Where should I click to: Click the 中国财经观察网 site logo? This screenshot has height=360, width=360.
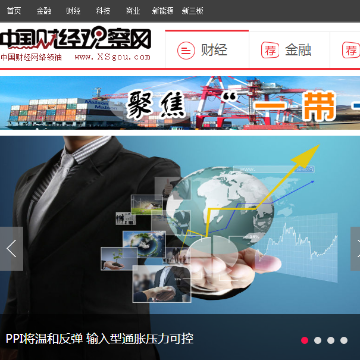pos(75,45)
